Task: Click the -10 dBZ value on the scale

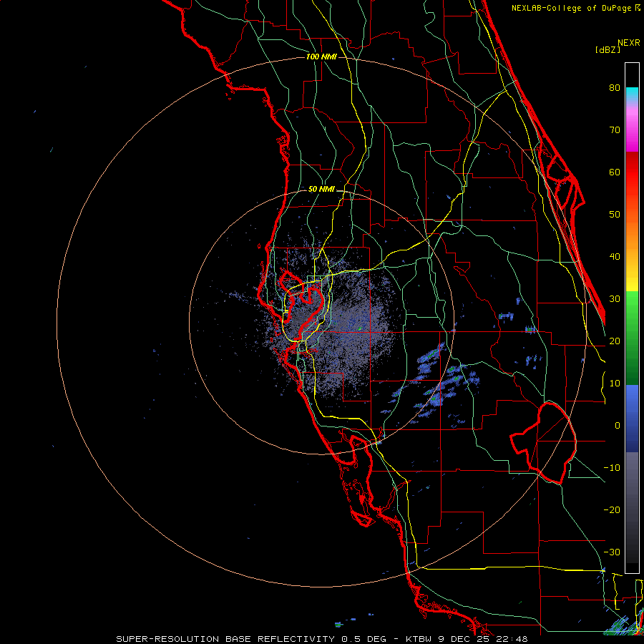Action: coord(612,468)
